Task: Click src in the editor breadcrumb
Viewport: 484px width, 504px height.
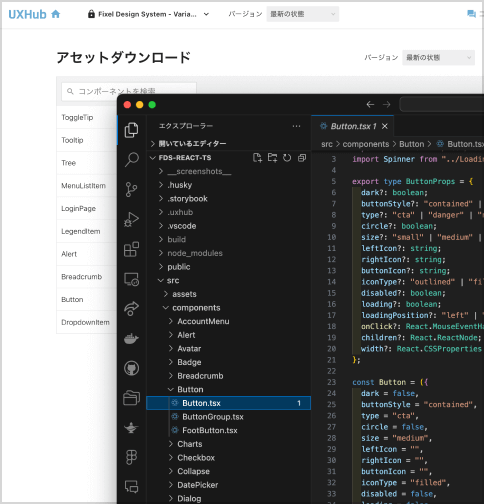Action: click(x=327, y=144)
